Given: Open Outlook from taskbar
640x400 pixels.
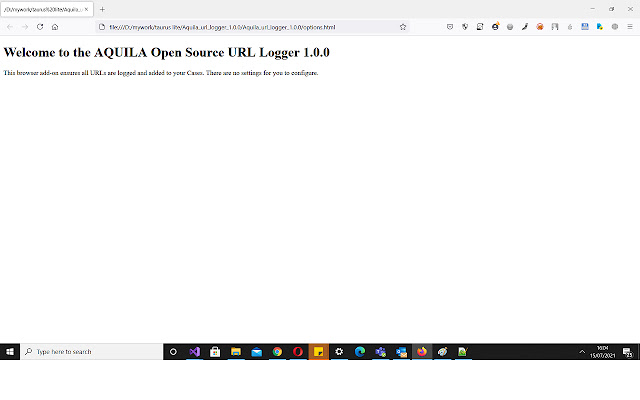Looking at the screenshot, I should click(x=402, y=351).
